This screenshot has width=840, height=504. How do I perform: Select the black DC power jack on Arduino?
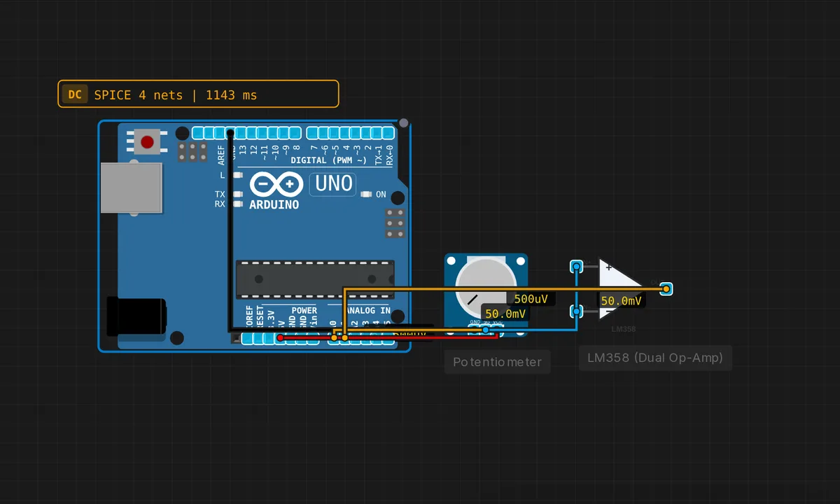coord(136,316)
